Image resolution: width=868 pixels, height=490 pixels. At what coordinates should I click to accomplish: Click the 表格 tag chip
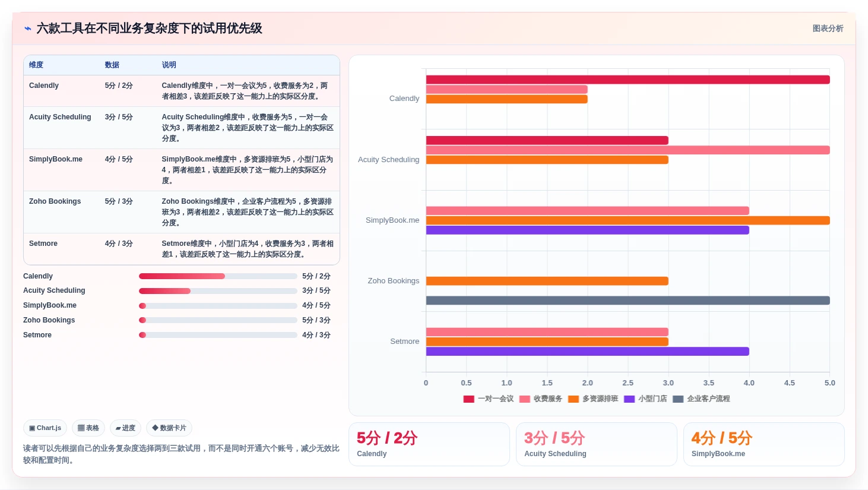(88, 428)
